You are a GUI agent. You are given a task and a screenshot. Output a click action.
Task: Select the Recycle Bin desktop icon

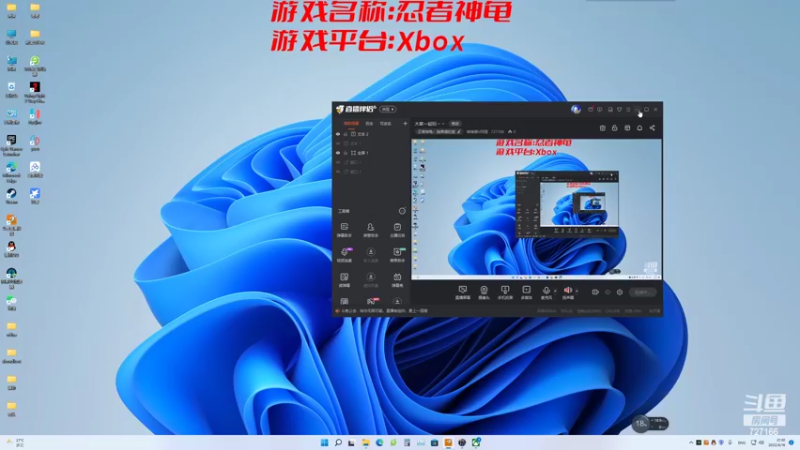coord(11,90)
